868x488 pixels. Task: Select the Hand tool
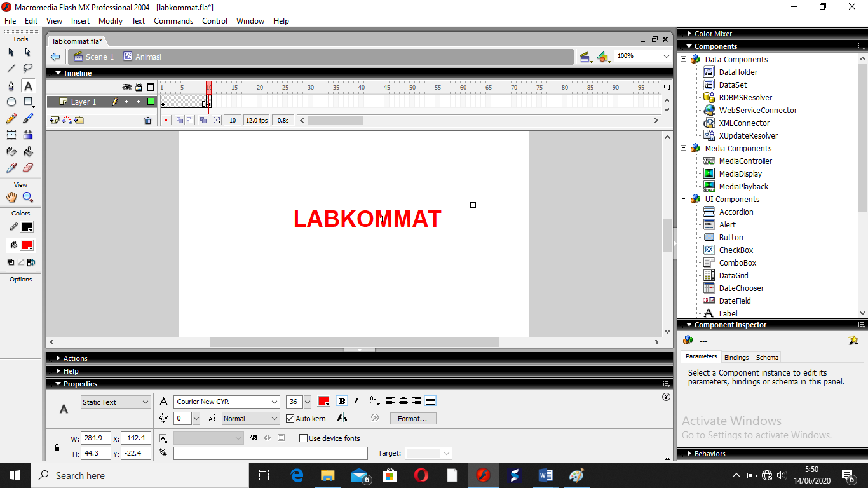[x=11, y=198]
